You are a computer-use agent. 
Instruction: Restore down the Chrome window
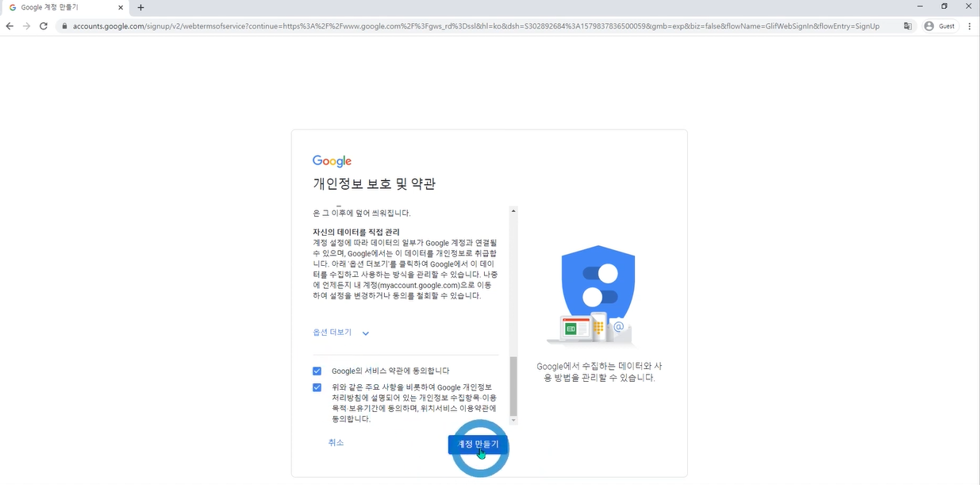tap(944, 6)
